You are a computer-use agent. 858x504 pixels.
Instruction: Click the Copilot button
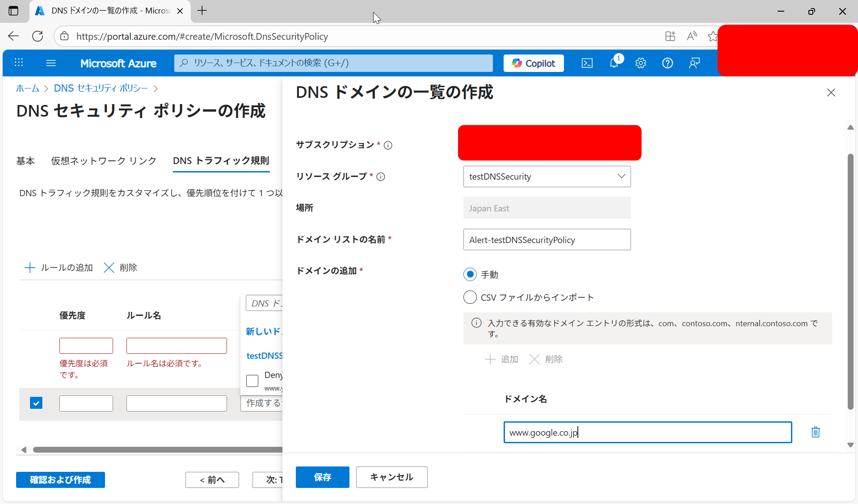point(534,63)
